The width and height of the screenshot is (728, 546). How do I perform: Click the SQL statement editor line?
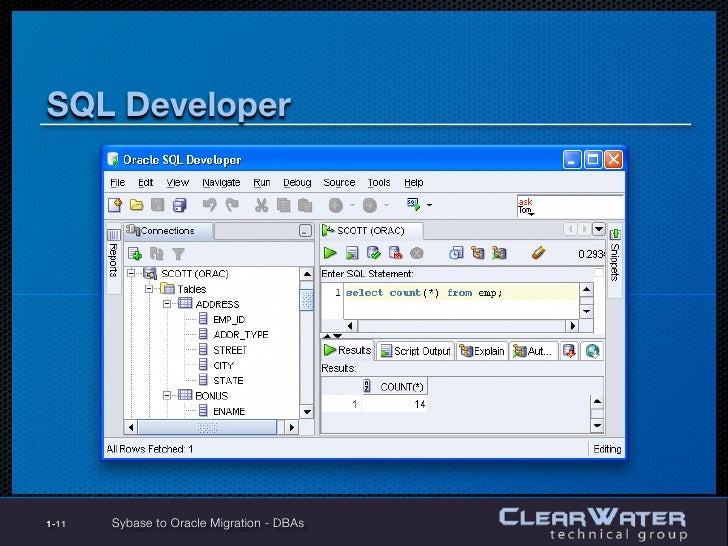[462, 292]
